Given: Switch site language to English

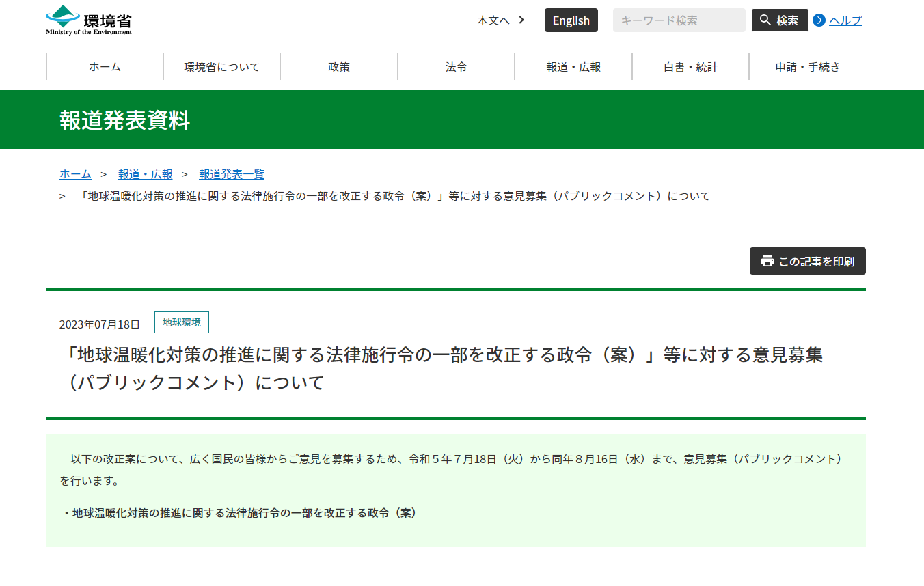Looking at the screenshot, I should [571, 20].
